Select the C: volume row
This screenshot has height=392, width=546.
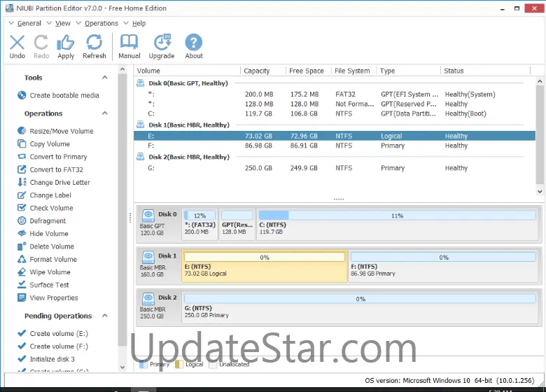pyautogui.click(x=335, y=113)
